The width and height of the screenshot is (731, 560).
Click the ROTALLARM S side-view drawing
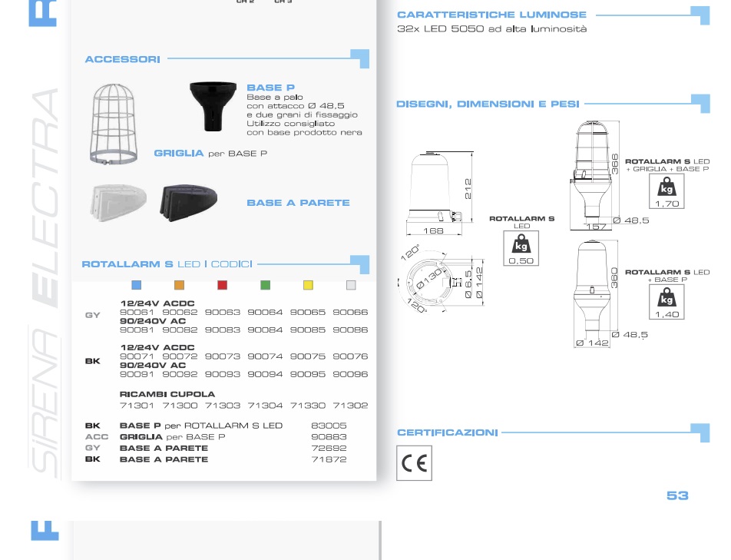434,187
